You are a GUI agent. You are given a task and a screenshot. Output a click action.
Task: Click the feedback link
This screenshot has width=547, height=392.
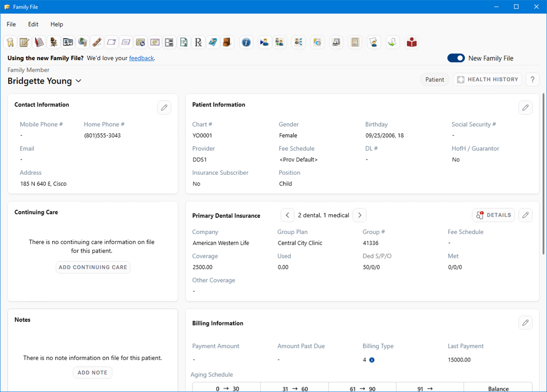coord(141,58)
